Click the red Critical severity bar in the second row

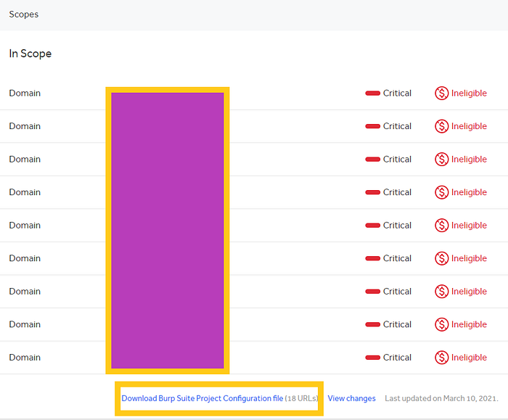372,126
